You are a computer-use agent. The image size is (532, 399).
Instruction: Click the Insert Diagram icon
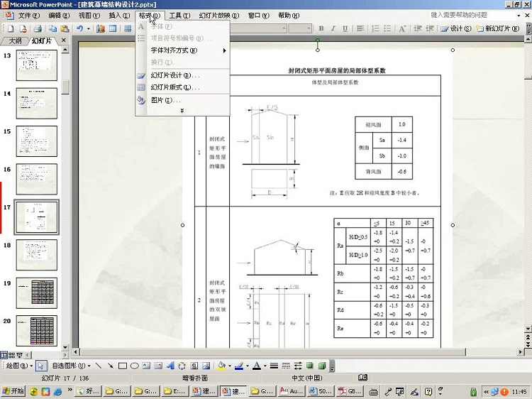click(x=182, y=366)
